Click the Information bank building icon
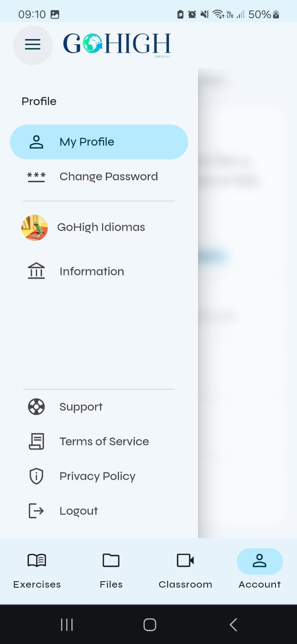The height and width of the screenshot is (644, 297). [36, 271]
